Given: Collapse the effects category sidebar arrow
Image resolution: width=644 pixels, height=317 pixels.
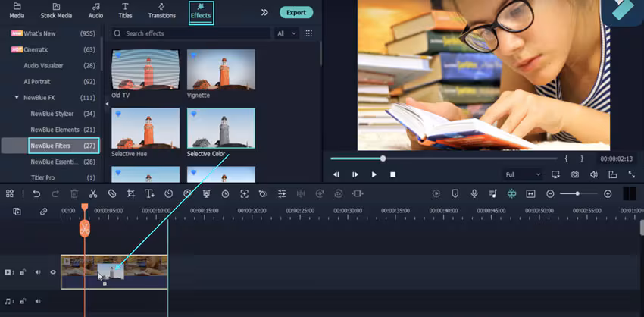Looking at the screenshot, I should pyautogui.click(x=107, y=105).
